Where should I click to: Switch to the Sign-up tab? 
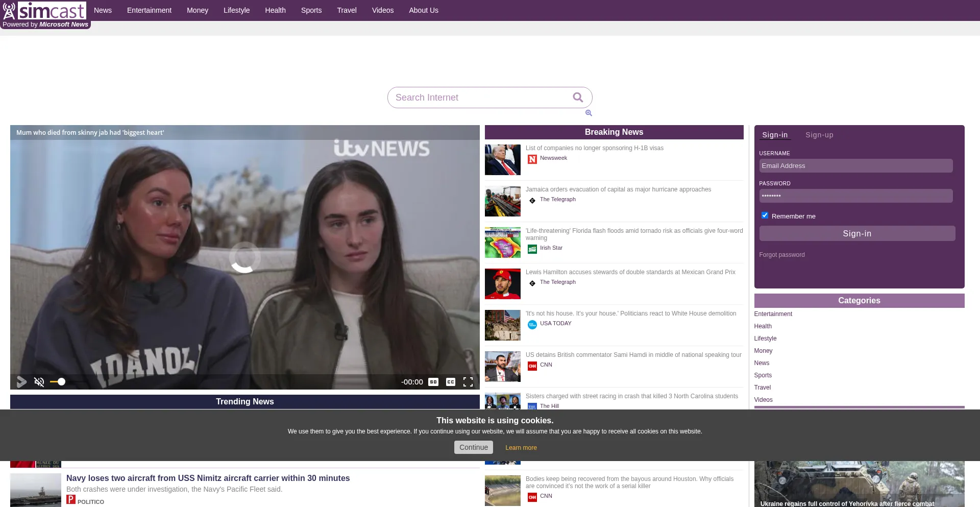point(819,135)
